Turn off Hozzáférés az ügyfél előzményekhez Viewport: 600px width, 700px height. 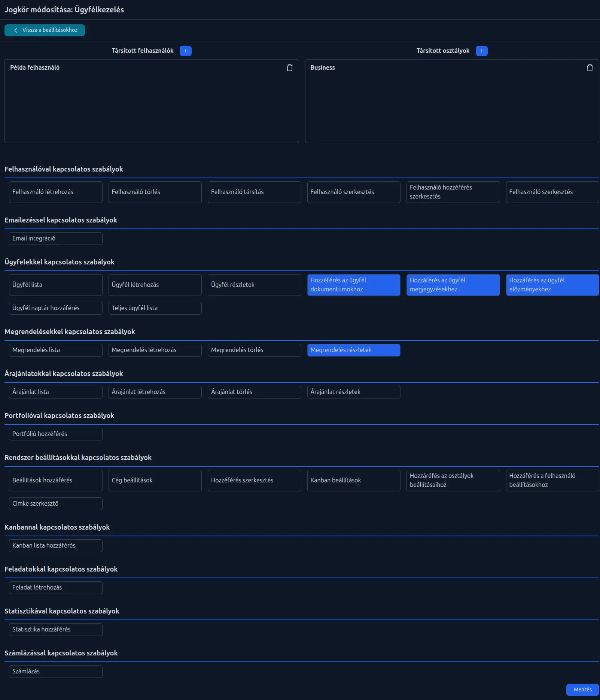(x=552, y=285)
